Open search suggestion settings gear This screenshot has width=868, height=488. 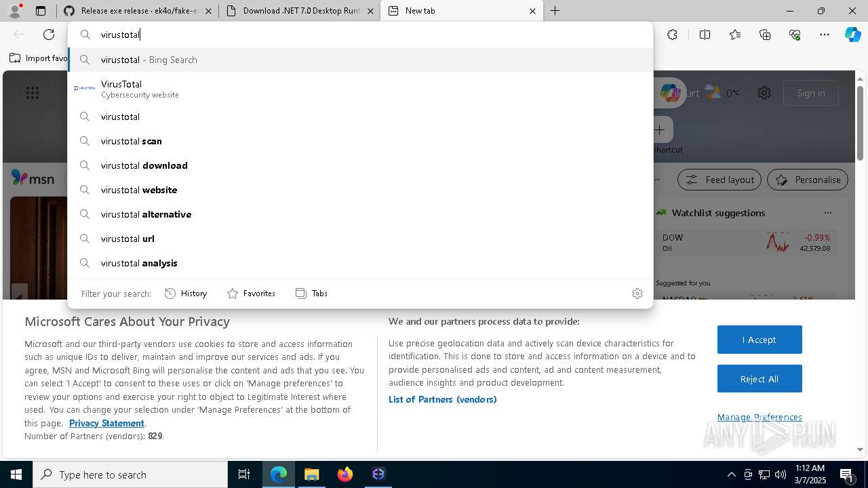(x=637, y=293)
